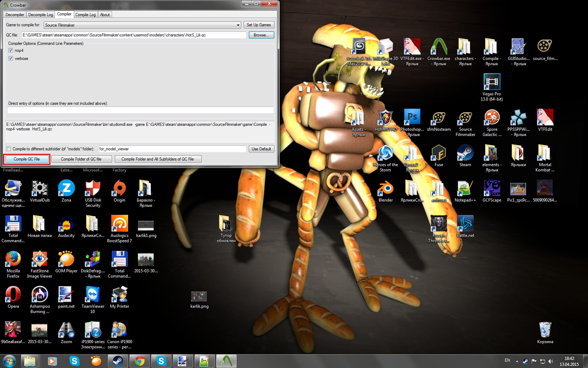Open Autodesk 3ds Max desktop shortcut
The height and width of the screenshot is (368, 588).
pyautogui.click(x=359, y=52)
